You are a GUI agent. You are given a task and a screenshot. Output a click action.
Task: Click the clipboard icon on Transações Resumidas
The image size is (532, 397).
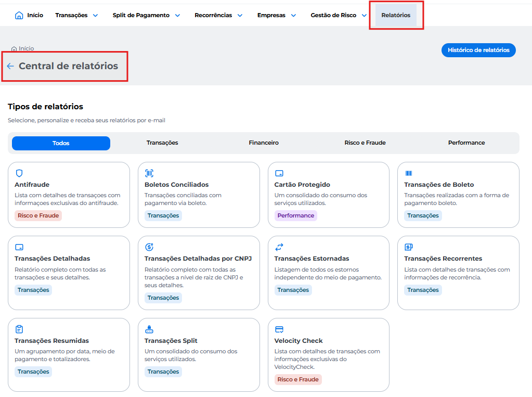tap(19, 329)
